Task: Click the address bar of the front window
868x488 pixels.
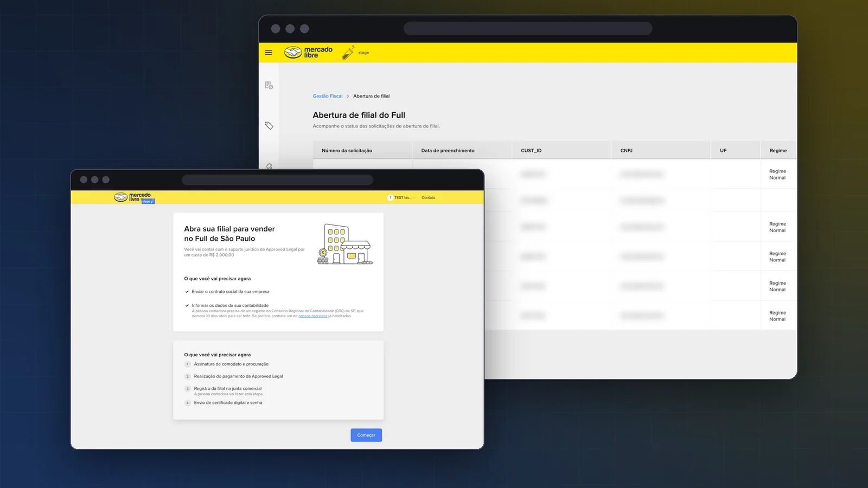Action: [277, 180]
